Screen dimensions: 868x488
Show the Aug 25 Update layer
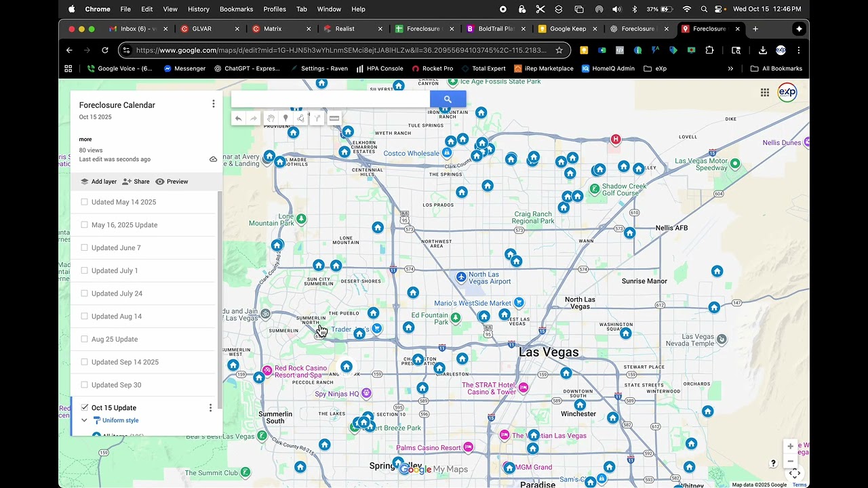pyautogui.click(x=84, y=339)
